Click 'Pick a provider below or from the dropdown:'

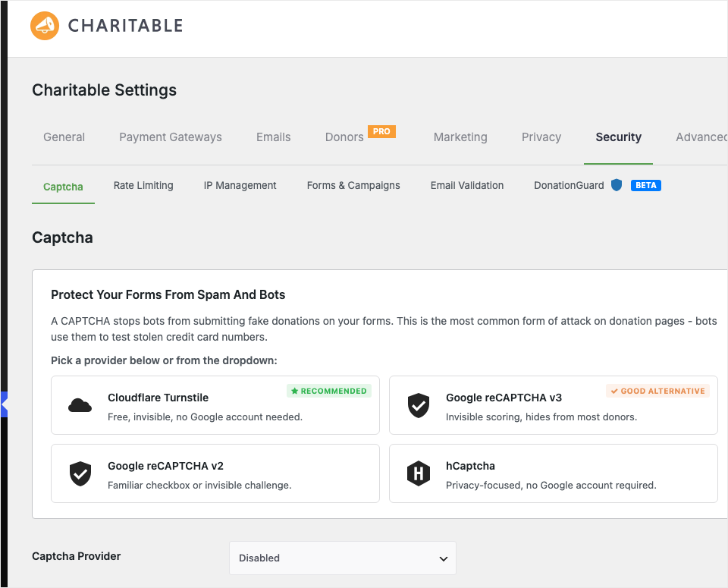click(x=164, y=360)
